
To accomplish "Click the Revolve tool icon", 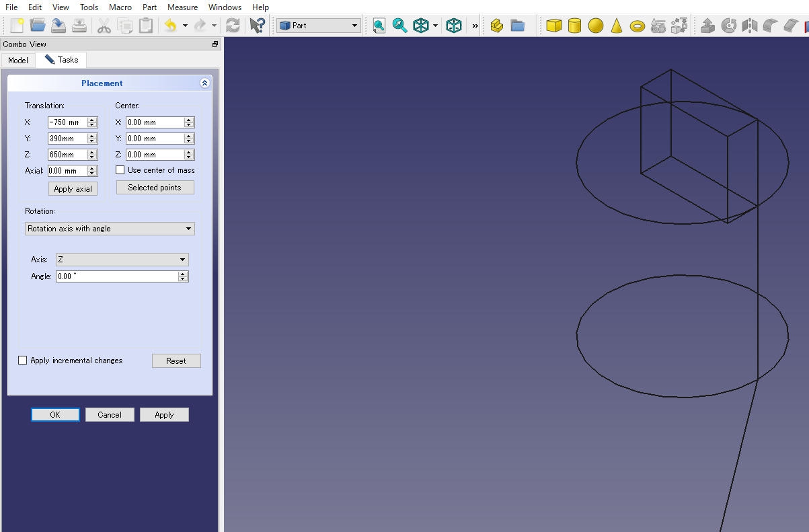I will point(728,26).
